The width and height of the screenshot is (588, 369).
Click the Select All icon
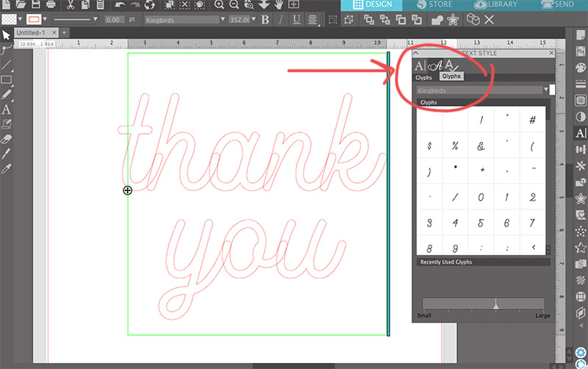click(169, 4)
